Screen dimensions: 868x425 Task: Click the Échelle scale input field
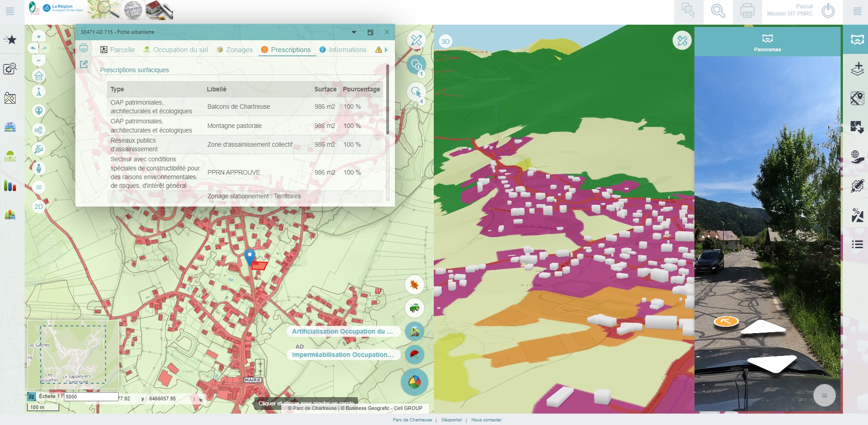90,397
